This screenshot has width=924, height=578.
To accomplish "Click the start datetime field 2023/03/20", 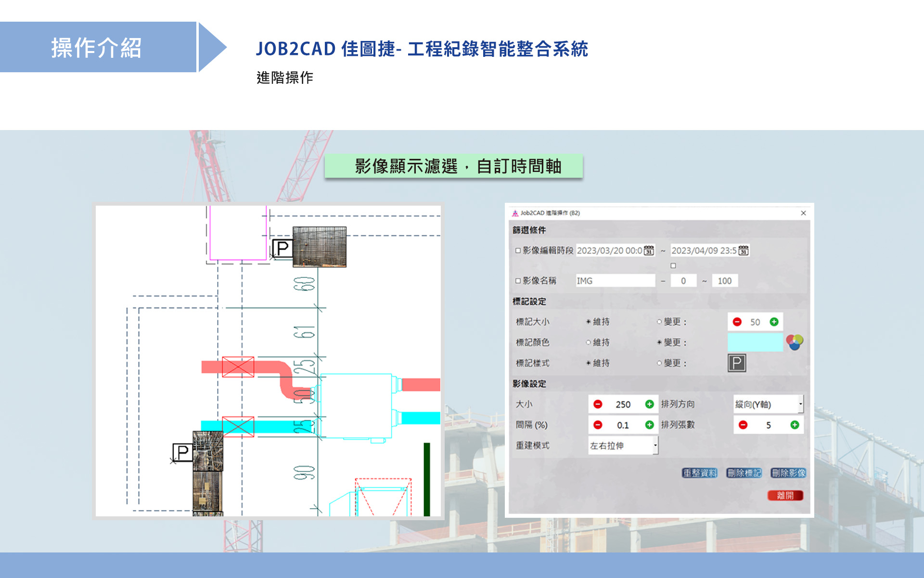I will click(x=609, y=250).
